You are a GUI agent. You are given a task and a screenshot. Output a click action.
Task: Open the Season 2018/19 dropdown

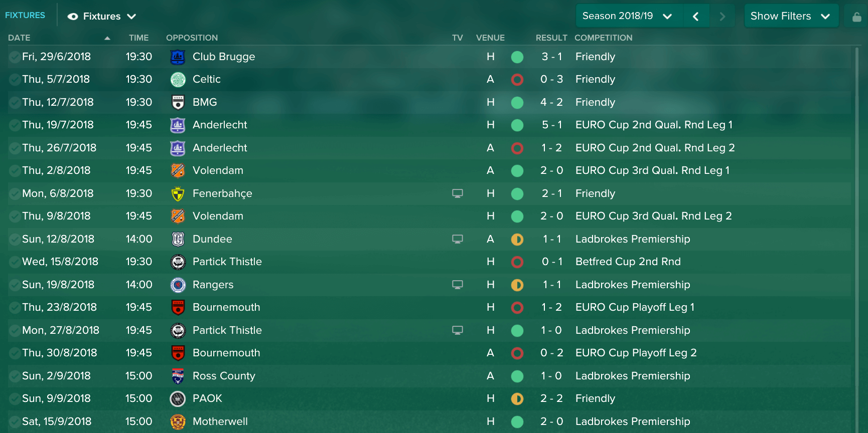click(627, 16)
